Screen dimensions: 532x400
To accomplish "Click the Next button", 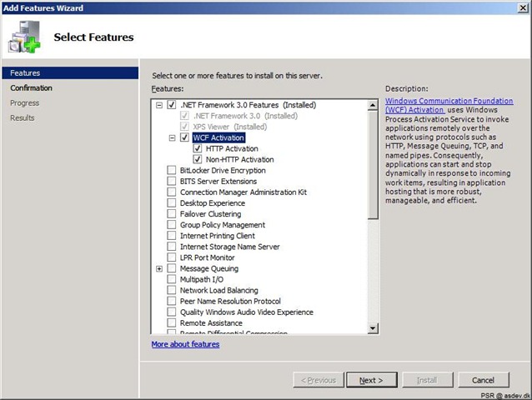I will click(372, 380).
